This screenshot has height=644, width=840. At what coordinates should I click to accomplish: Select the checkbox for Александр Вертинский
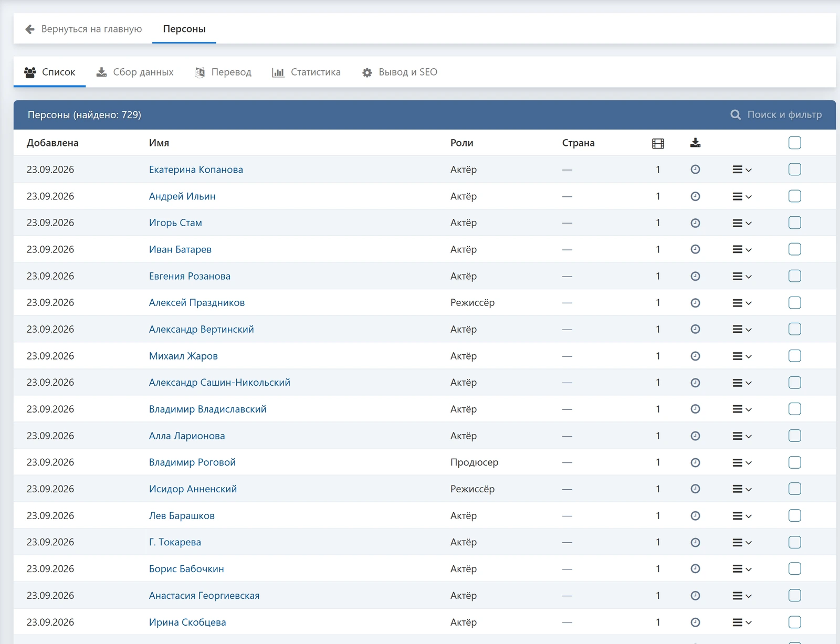(795, 329)
